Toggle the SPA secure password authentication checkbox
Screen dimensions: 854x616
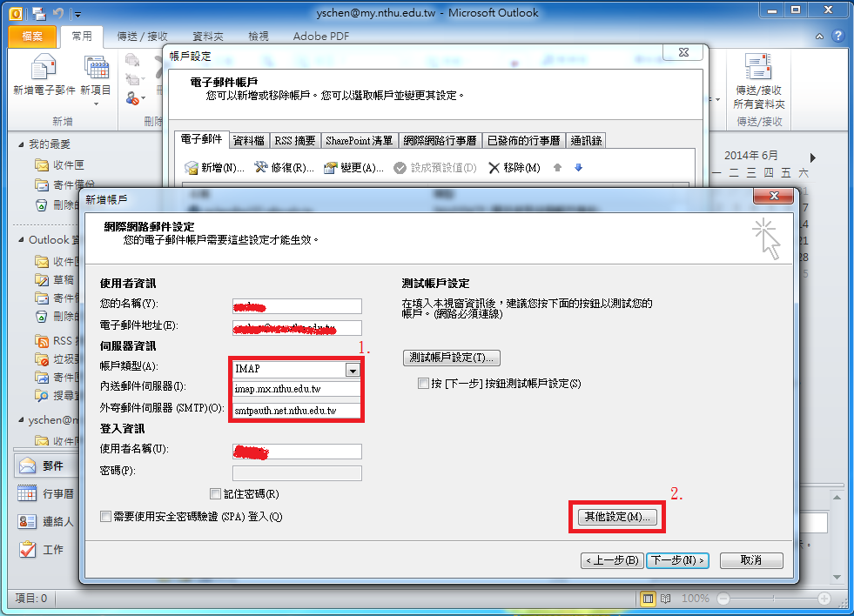(x=106, y=517)
